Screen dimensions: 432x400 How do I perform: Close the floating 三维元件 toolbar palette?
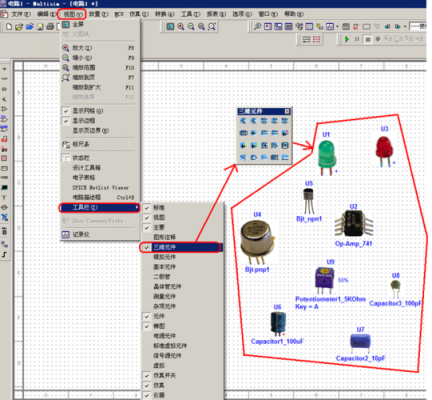287,111
